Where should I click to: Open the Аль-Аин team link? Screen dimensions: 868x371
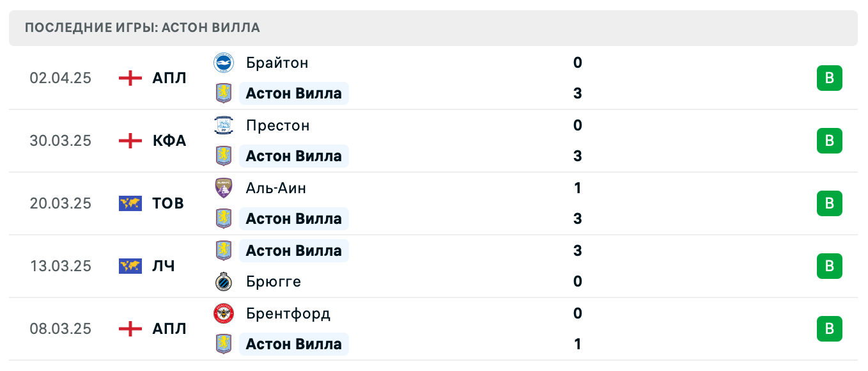click(x=275, y=188)
